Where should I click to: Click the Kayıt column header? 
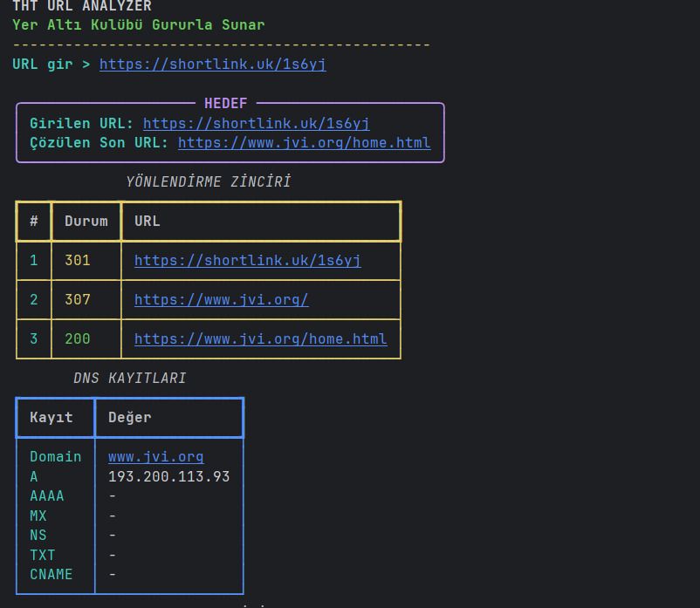[x=51, y=418]
